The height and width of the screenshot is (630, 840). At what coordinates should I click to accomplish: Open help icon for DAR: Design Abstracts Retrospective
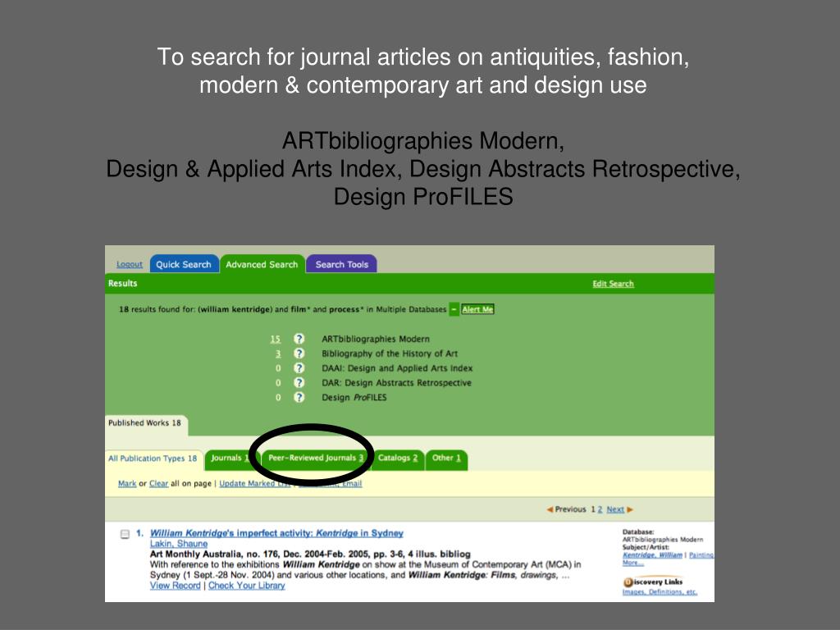(x=299, y=382)
